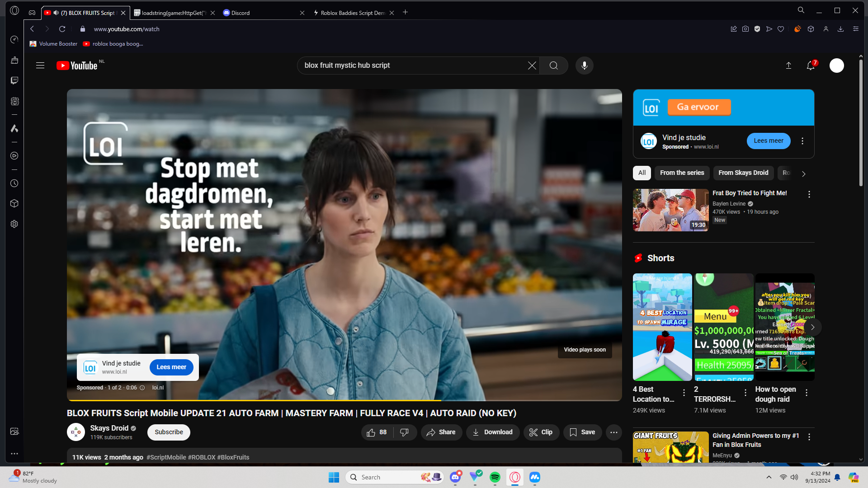Subscribe to Skays Droid
Screen dimensions: 868x488
pos(169,432)
